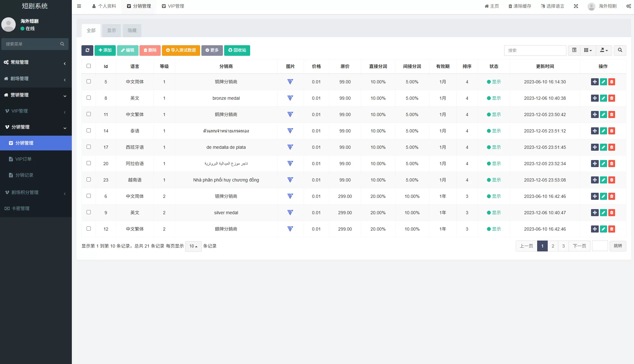Tick the checkbox for row Id 17
The height and width of the screenshot is (364, 634).
pyautogui.click(x=89, y=147)
